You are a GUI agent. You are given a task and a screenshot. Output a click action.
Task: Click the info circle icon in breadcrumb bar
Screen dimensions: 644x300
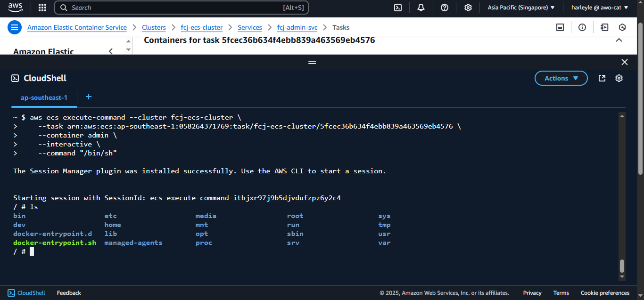point(582,27)
